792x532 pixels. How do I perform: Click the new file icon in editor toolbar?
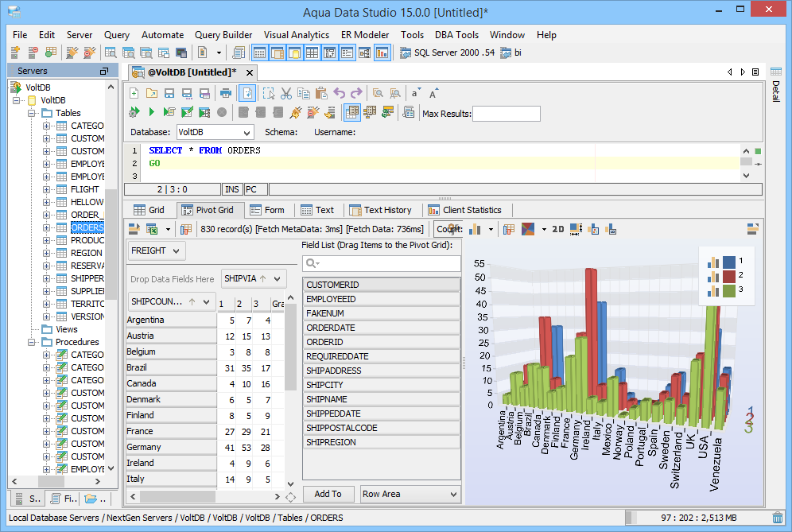(x=134, y=94)
